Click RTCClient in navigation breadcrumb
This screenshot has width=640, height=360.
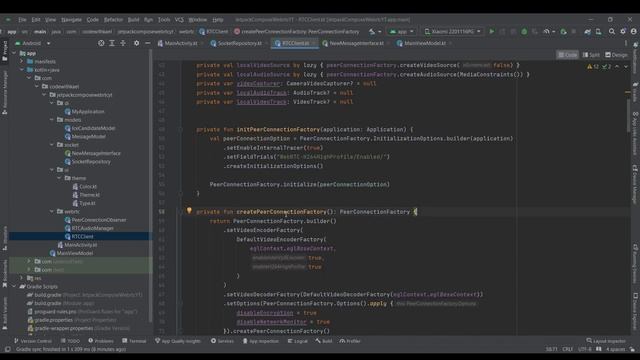point(213,31)
